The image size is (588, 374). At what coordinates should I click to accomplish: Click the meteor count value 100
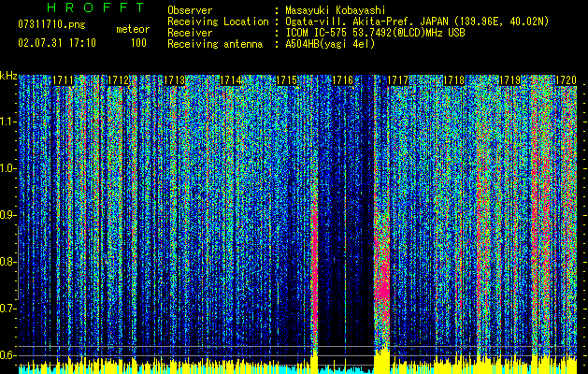tap(138, 43)
